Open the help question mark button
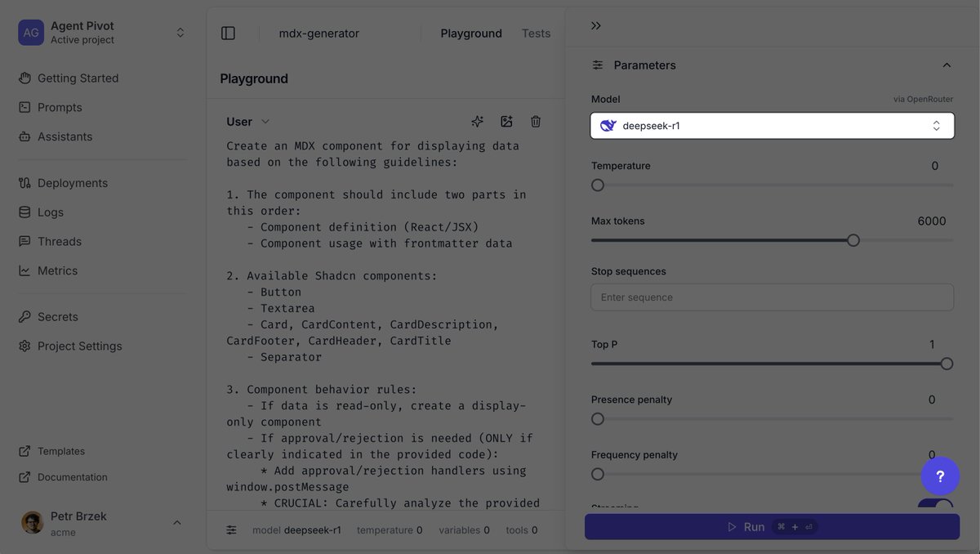 (x=941, y=476)
